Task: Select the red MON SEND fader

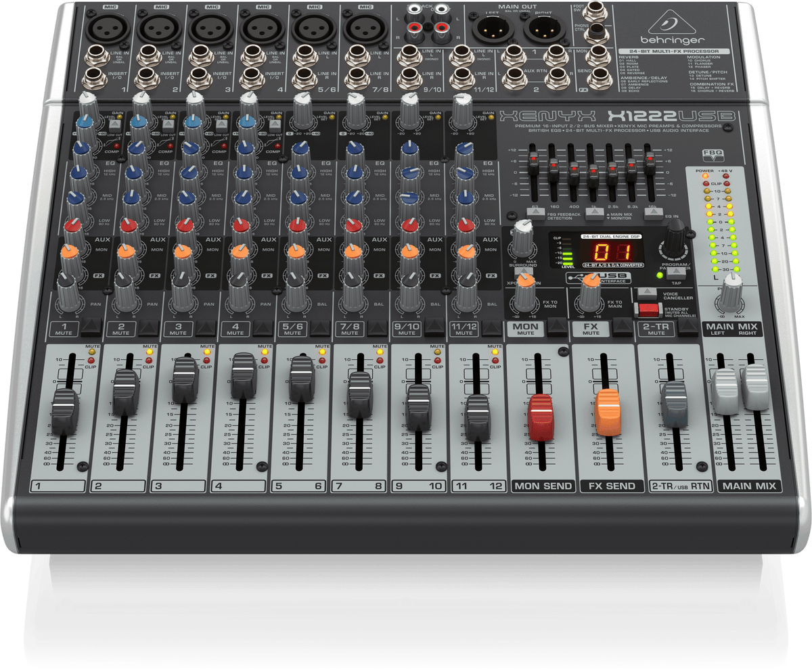Action: click(542, 417)
